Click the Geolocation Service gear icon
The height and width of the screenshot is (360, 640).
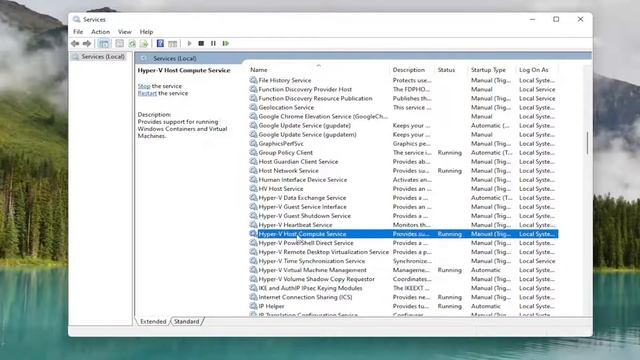coord(253,107)
